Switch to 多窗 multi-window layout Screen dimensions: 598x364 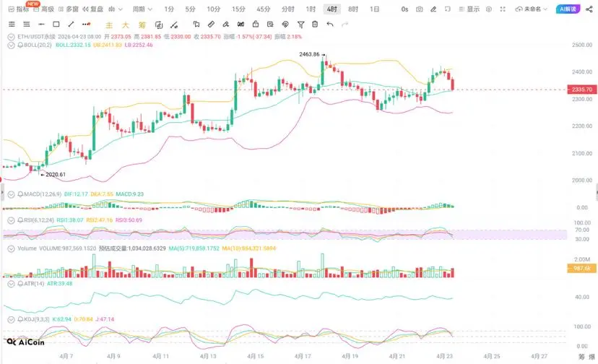pyautogui.click(x=69, y=9)
